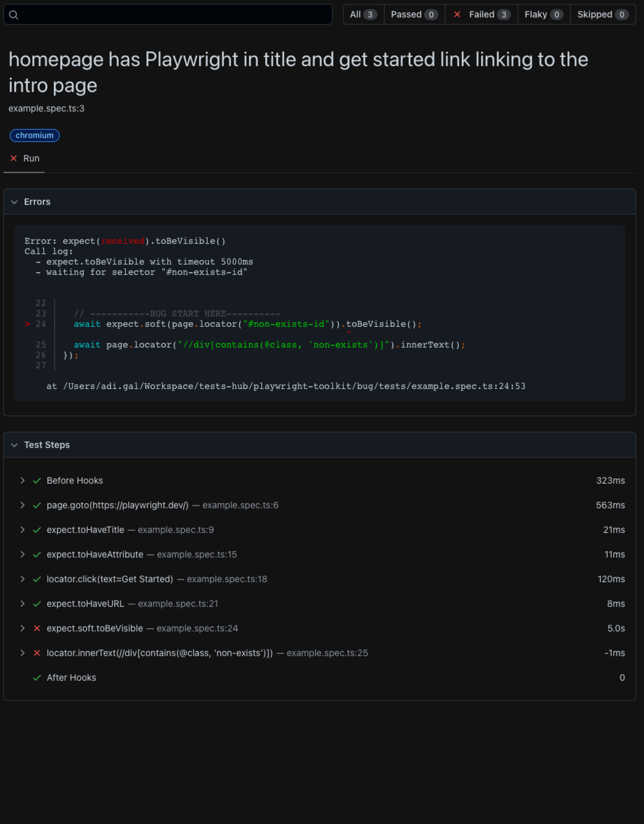Click red X icon of expect.soft.toBeVisible
The height and width of the screenshot is (824, 644).
point(37,628)
